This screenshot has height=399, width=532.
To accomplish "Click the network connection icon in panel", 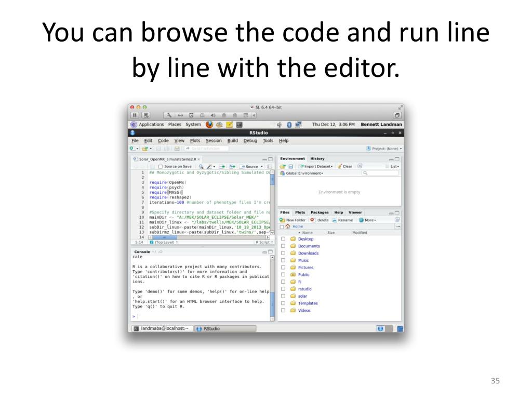I will [x=298, y=125].
